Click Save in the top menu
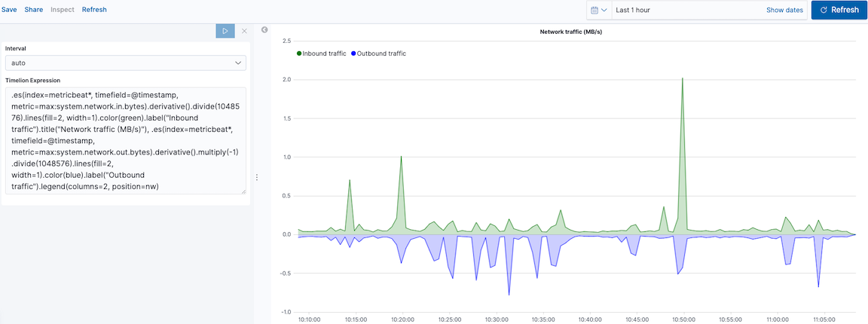This screenshot has width=868, height=324. pyautogui.click(x=9, y=10)
